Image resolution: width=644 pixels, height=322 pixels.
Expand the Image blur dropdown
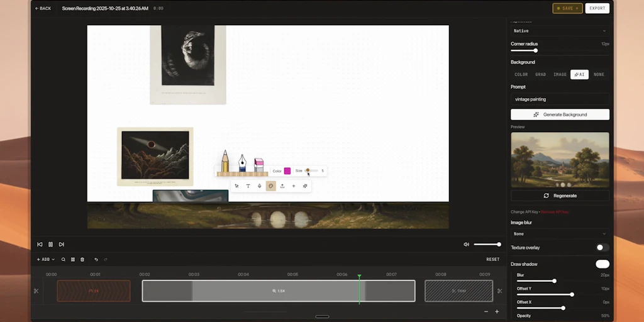pyautogui.click(x=559, y=234)
